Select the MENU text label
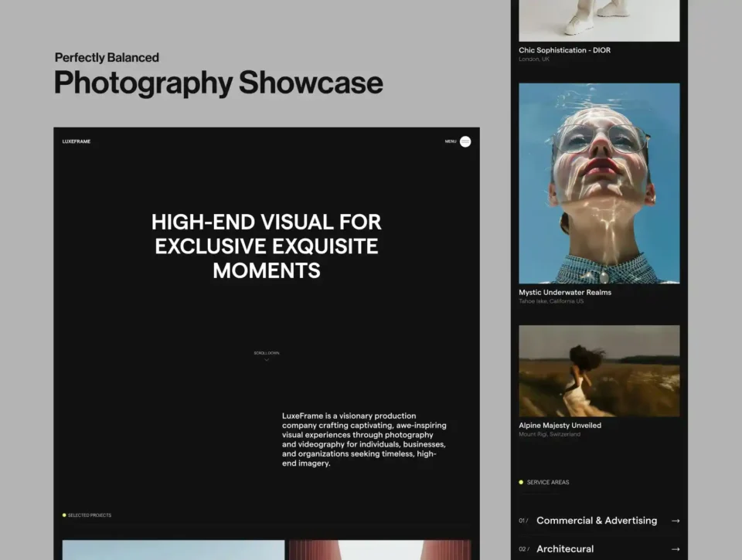Image resolution: width=742 pixels, height=560 pixels. (x=450, y=141)
